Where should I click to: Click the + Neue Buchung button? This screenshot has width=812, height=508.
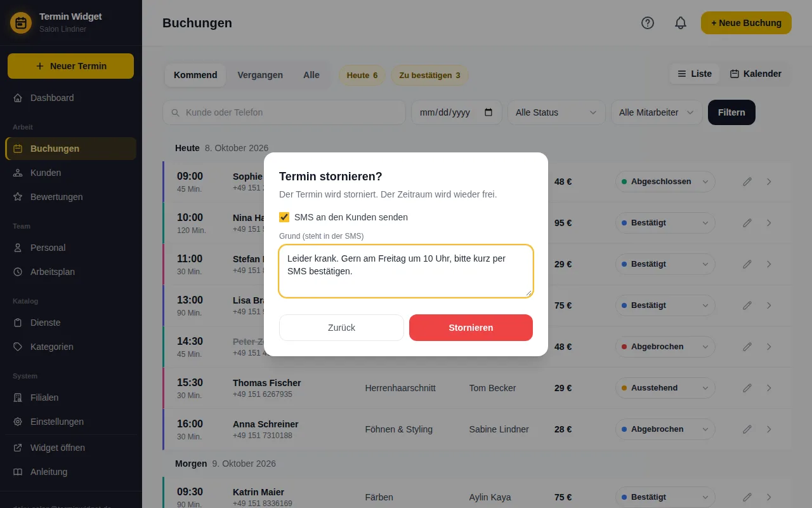click(746, 23)
